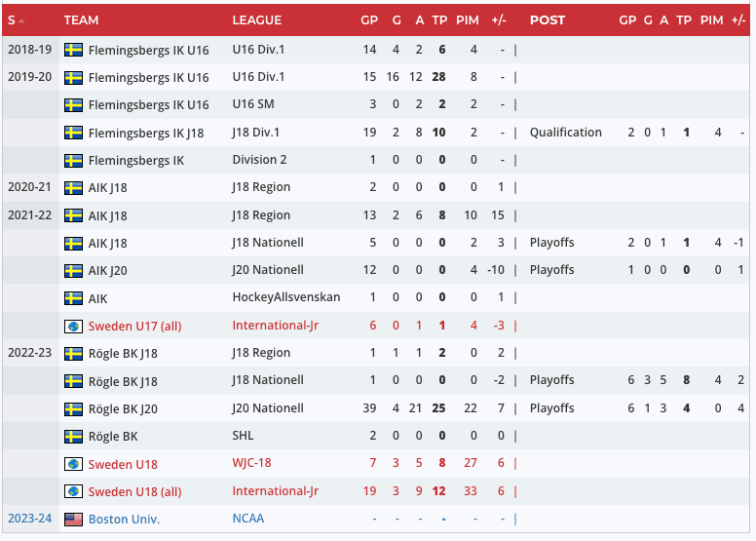756x541 pixels.
Task: Click the flag icon in the HockeyAllsvenskan row
Action: pos(73,298)
